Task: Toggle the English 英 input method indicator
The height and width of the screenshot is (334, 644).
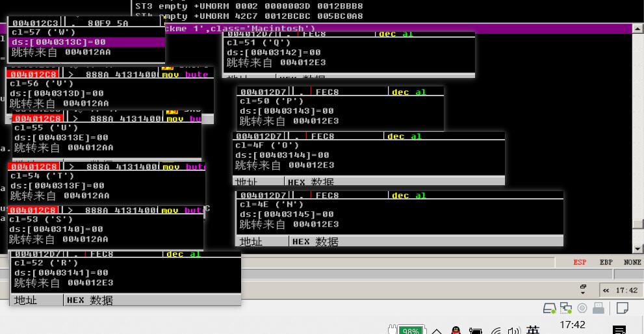Action: pos(533,329)
